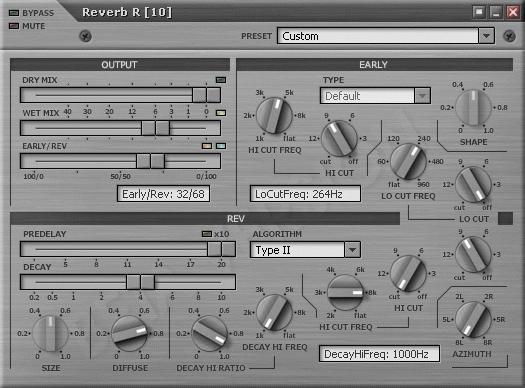
Task: Click the dark square beside LO CUT
Action: 505,218
